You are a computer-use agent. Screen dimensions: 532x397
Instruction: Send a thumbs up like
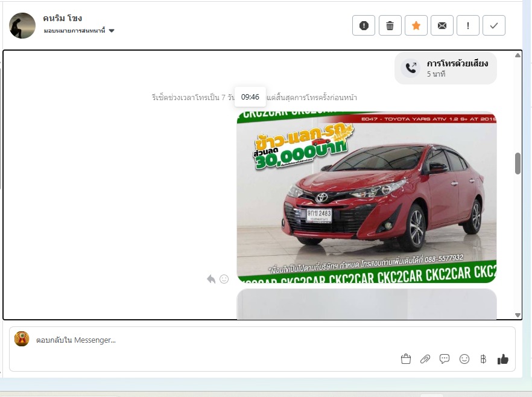point(502,359)
